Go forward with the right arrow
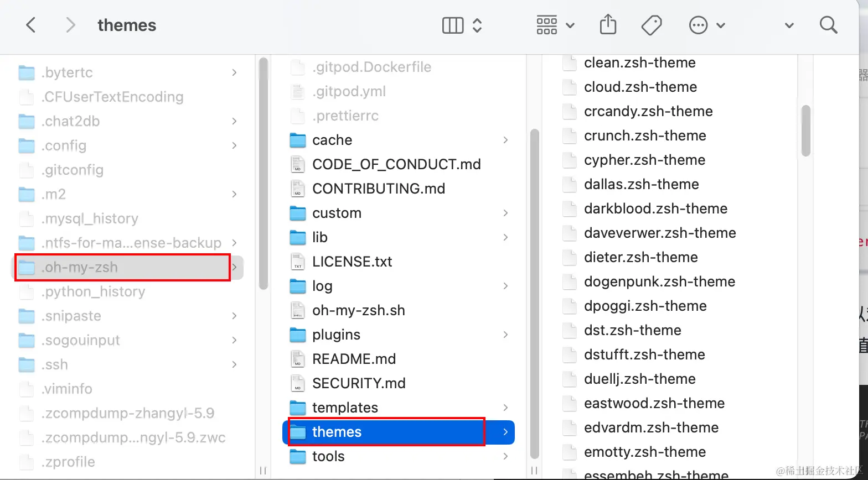The width and height of the screenshot is (868, 480). tap(70, 25)
